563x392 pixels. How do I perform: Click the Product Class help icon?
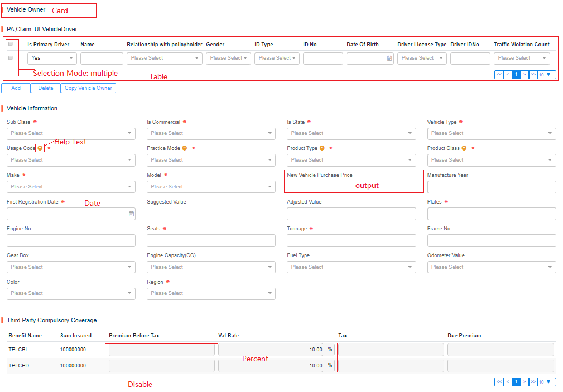pyautogui.click(x=465, y=148)
